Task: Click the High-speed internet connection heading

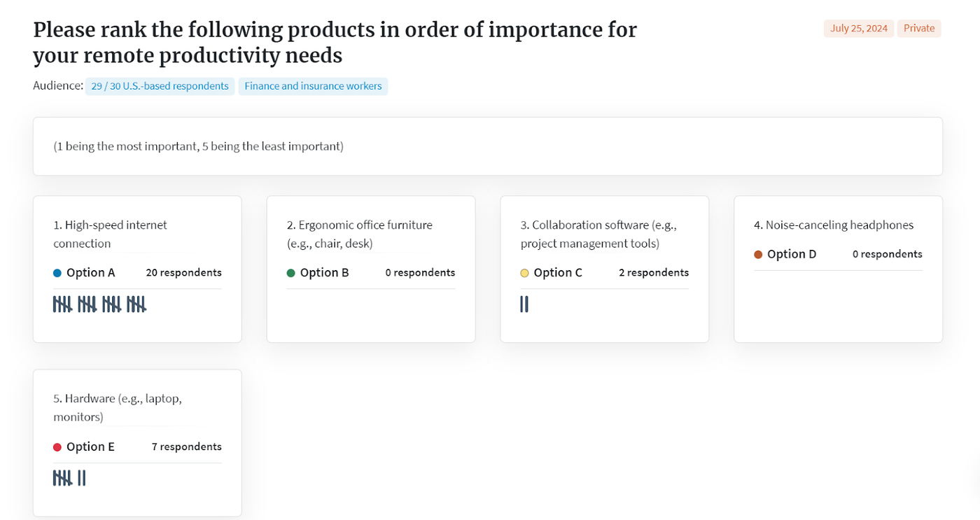Action: coord(111,234)
